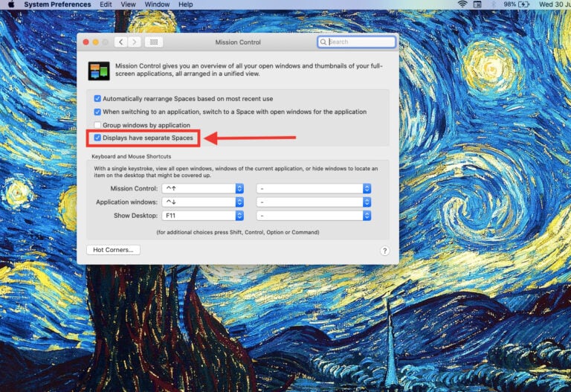Go back with the left chevron button
Screen dimensions: 571x392
click(121, 42)
